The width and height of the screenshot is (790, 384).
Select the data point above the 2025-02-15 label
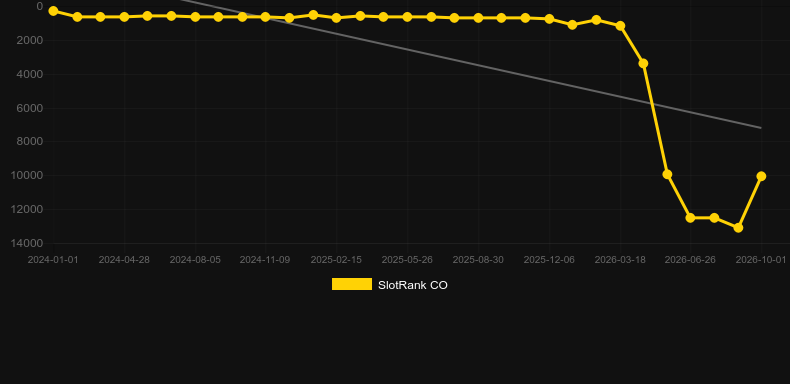[x=336, y=18]
